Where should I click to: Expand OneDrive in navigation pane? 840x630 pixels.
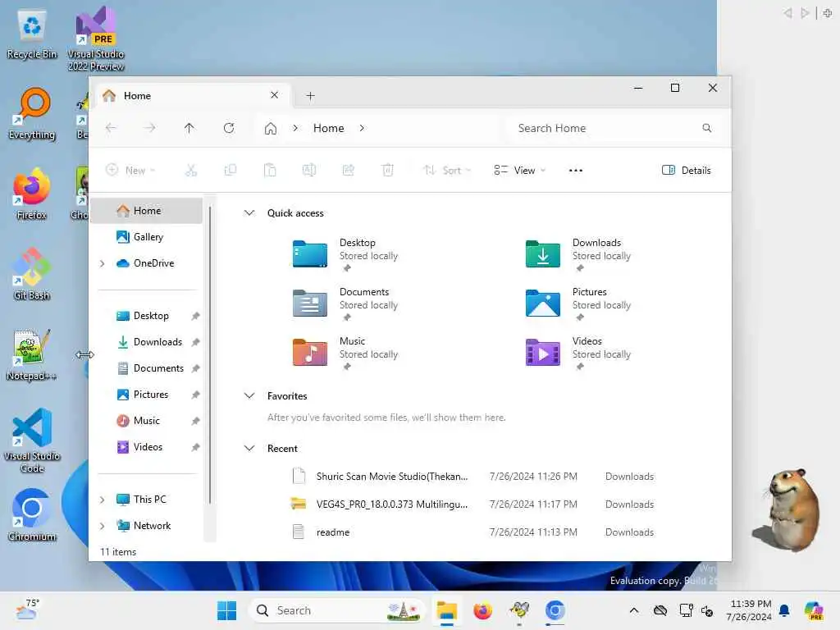103,263
